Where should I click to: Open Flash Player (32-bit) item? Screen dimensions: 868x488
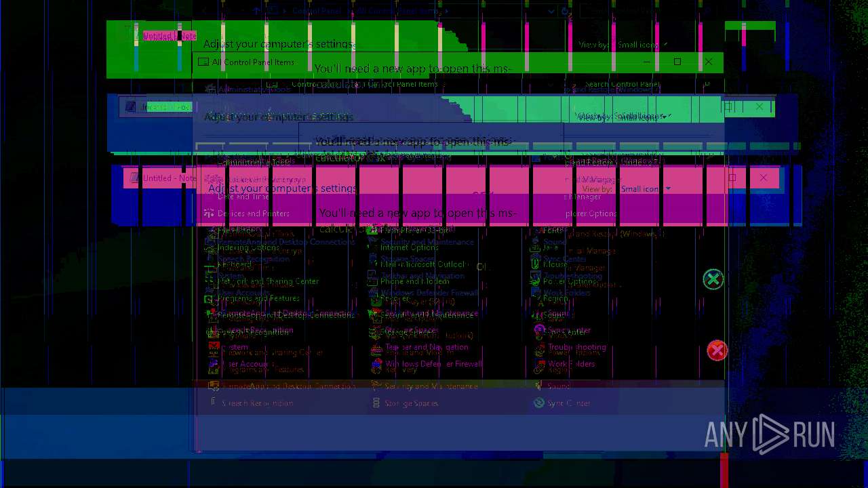pyautogui.click(x=414, y=230)
